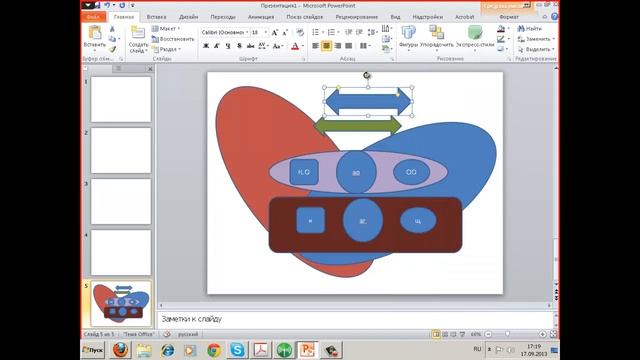Click the Find (Найти) button

[530, 29]
